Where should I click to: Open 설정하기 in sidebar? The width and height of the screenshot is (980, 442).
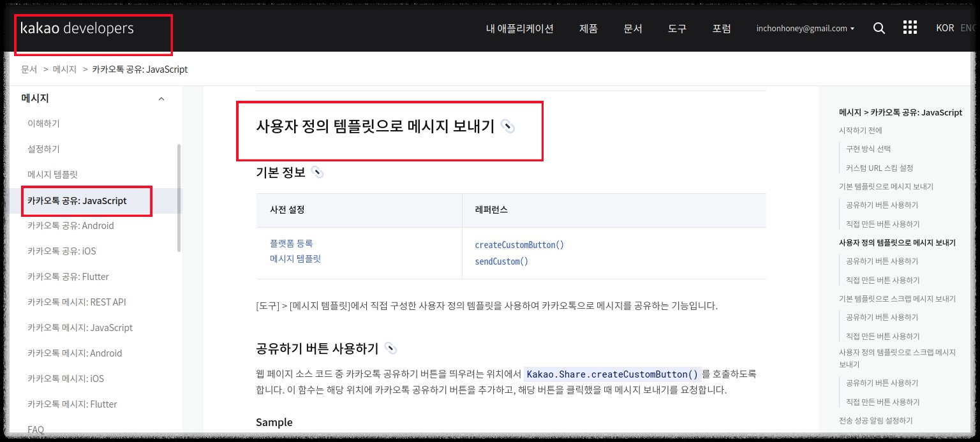point(43,149)
